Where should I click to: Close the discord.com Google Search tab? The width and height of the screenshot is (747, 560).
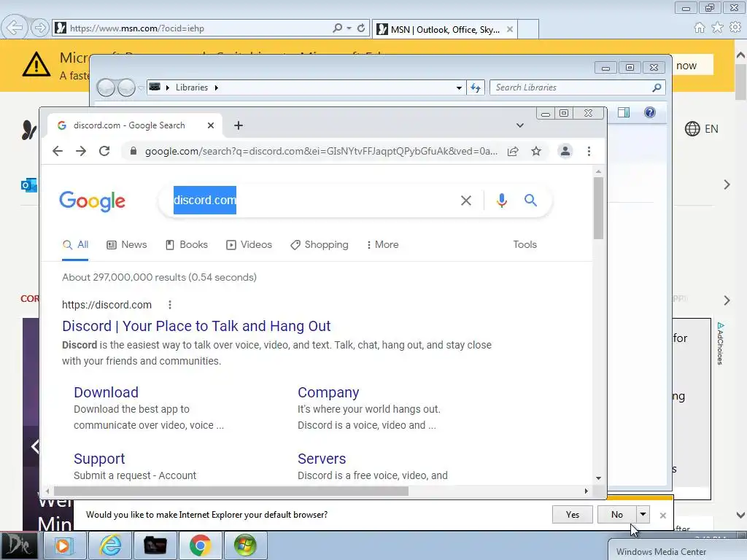point(211,125)
